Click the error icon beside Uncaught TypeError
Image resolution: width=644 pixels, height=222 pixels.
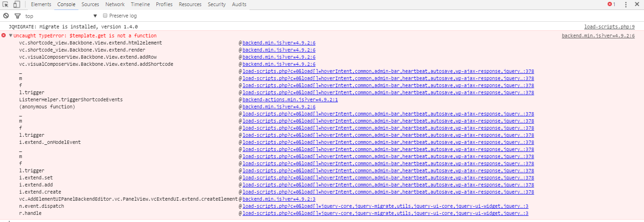[x=4, y=36]
